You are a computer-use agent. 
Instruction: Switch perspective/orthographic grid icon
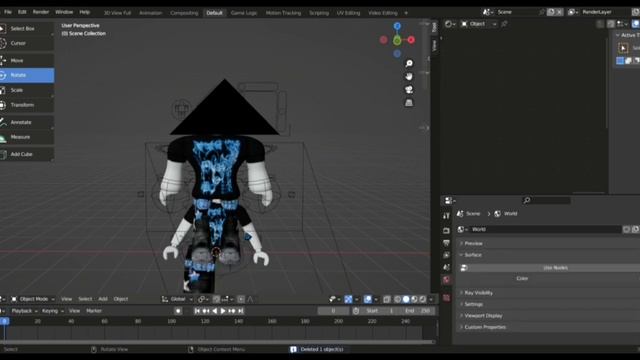pyautogui.click(x=409, y=102)
